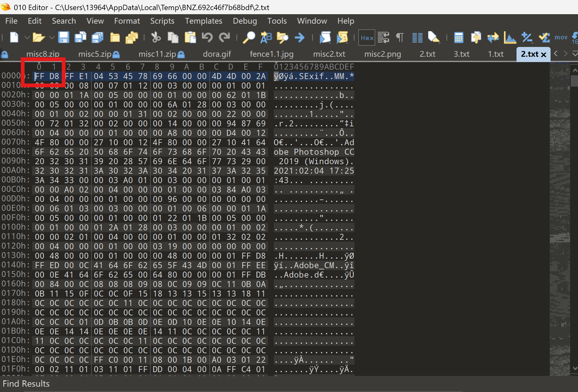Expand the Open File dropdown arrow

(52, 37)
